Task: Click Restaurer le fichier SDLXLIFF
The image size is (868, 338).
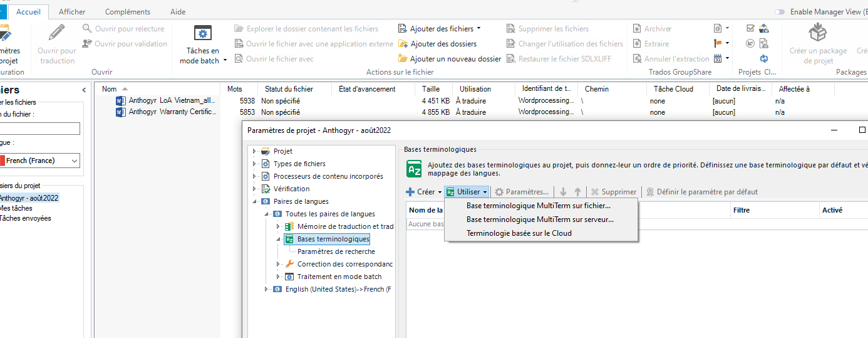Action: click(x=559, y=59)
